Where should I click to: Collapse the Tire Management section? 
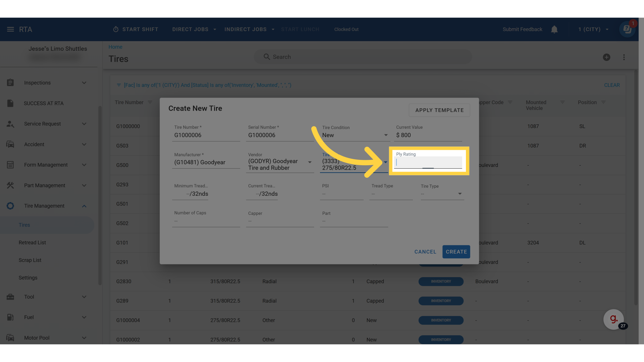click(x=84, y=206)
